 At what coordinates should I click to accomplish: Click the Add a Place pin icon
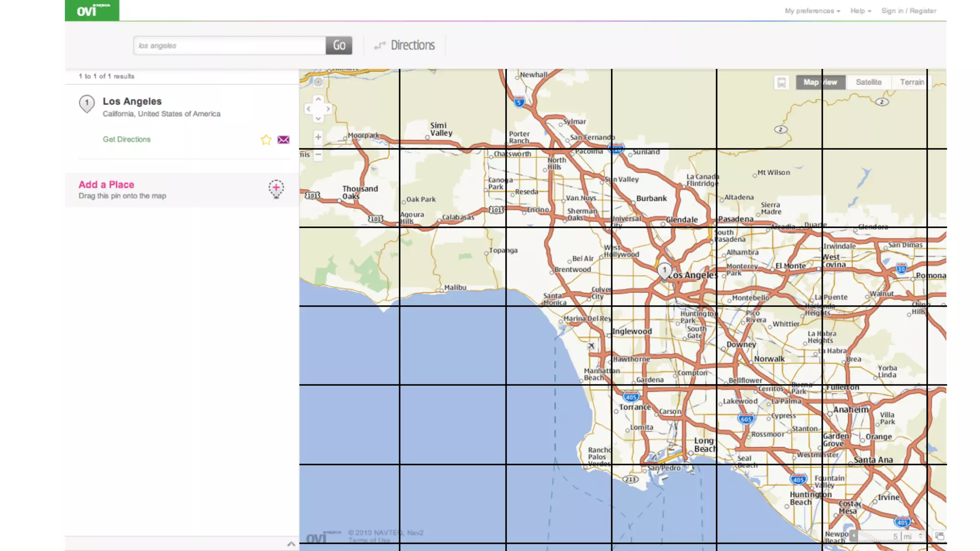tap(276, 189)
